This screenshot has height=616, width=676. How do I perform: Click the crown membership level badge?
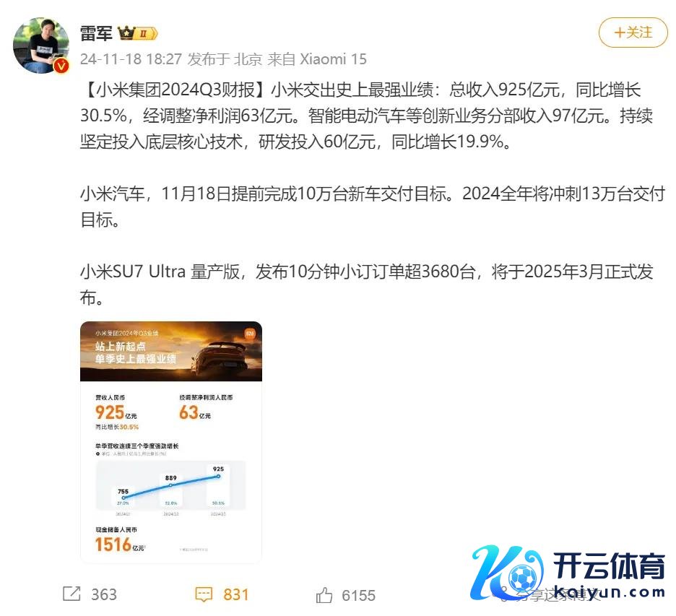pos(138,33)
